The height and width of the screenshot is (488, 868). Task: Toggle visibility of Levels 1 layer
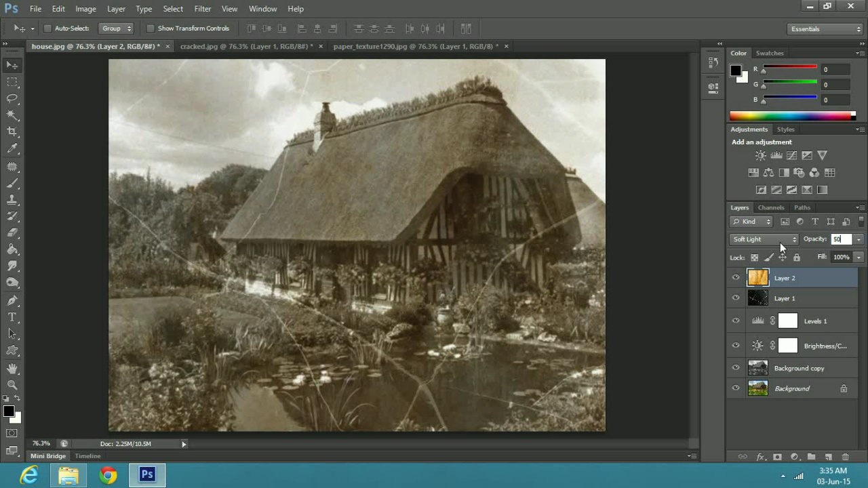[x=736, y=321]
